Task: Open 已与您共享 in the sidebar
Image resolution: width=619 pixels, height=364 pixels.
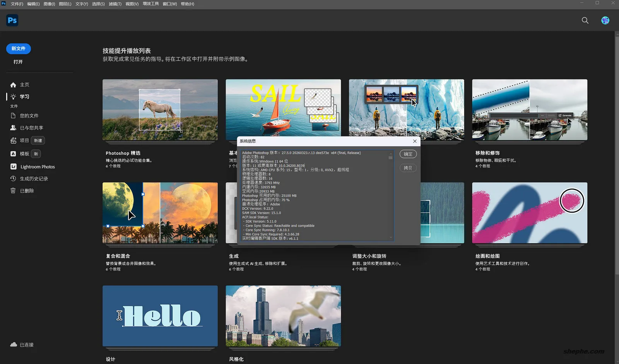Action: pyautogui.click(x=31, y=127)
